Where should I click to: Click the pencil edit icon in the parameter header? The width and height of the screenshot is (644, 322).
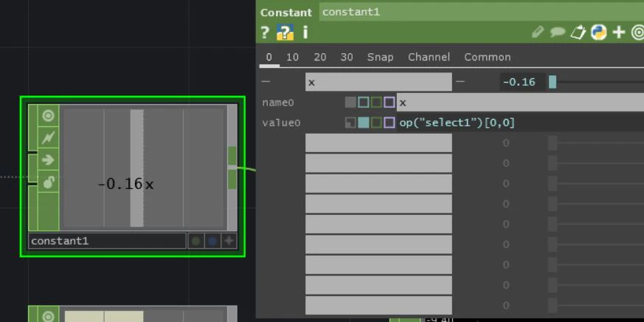coord(538,32)
